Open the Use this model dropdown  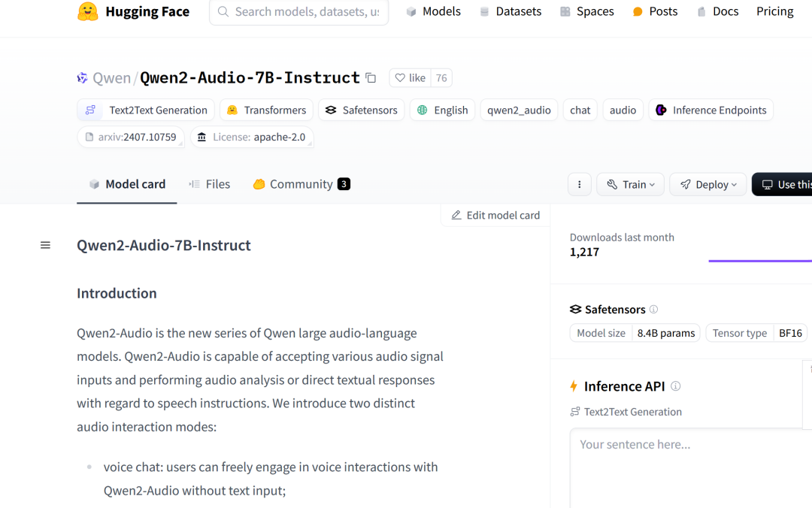click(x=783, y=185)
